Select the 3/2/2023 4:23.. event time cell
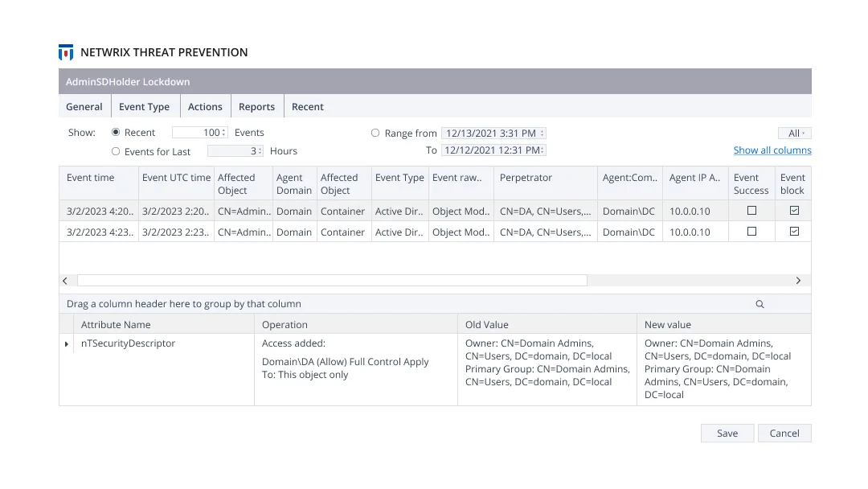 coord(100,232)
